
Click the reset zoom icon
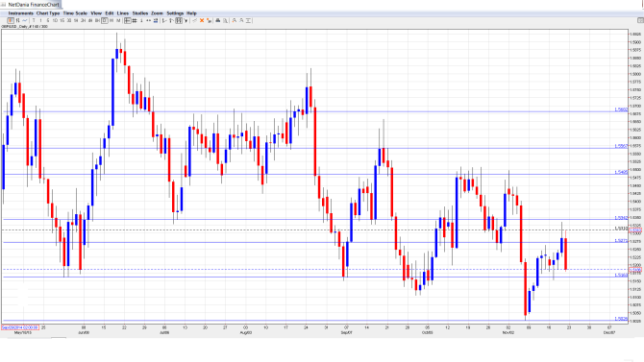pyautogui.click(x=249, y=20)
